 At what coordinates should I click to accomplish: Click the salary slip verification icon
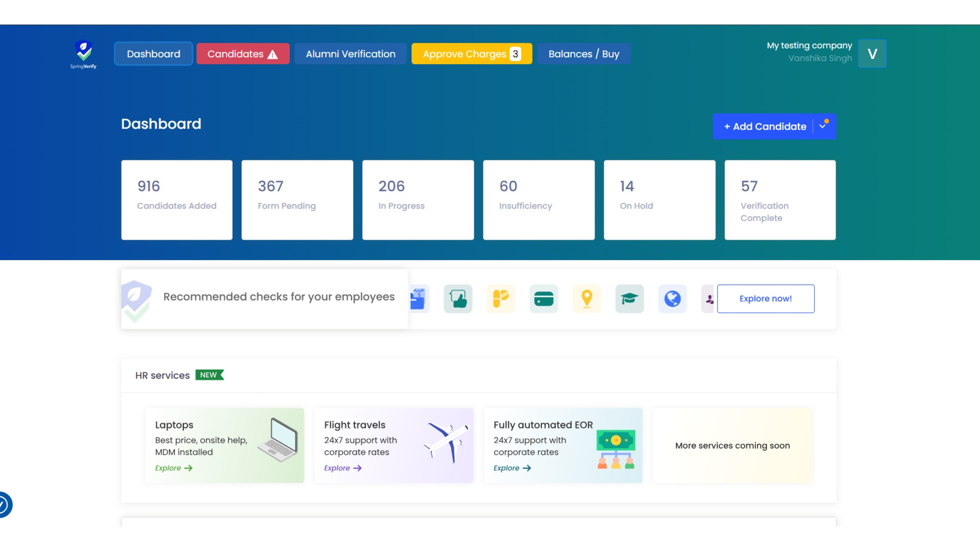419,299
